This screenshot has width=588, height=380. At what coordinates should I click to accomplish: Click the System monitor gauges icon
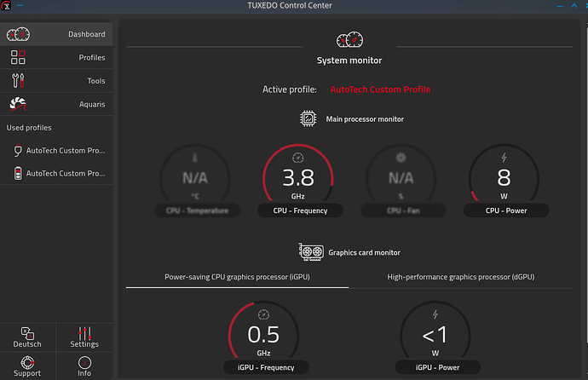(x=349, y=40)
